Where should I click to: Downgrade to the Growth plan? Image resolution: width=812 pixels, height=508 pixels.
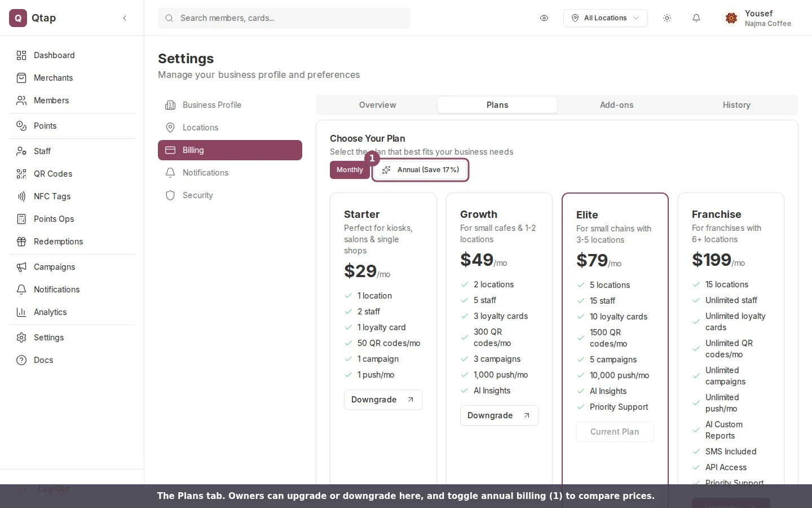[x=499, y=415]
